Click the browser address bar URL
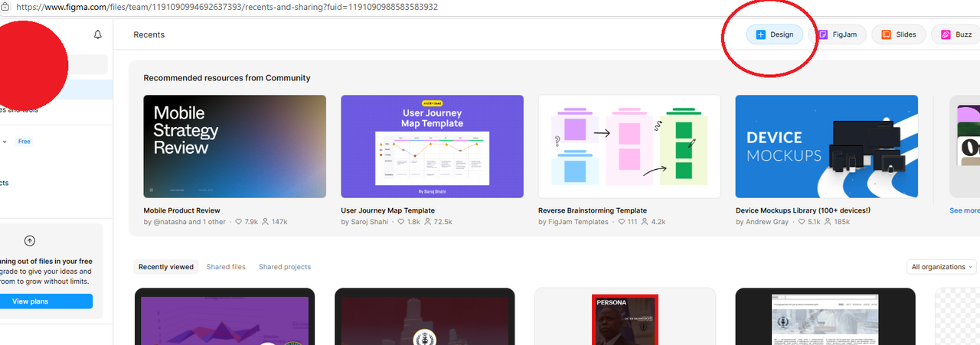The image size is (980, 345). coord(227,6)
